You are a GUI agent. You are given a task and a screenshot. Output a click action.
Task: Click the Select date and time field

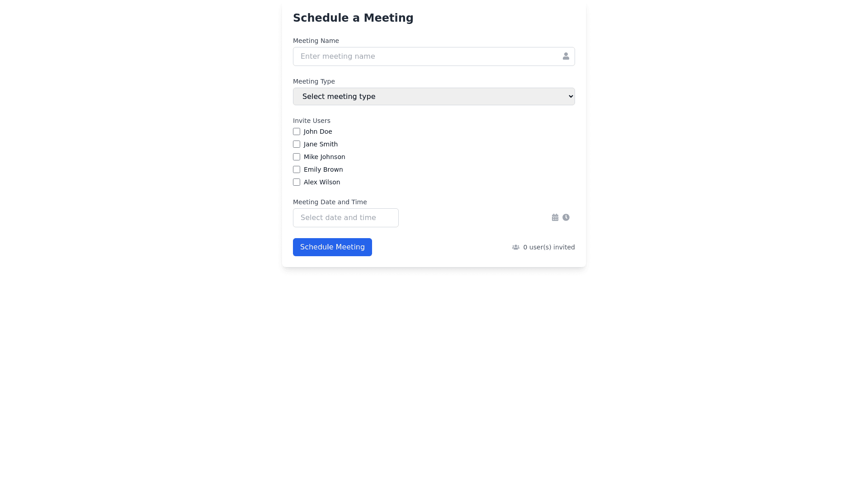coord(345,218)
